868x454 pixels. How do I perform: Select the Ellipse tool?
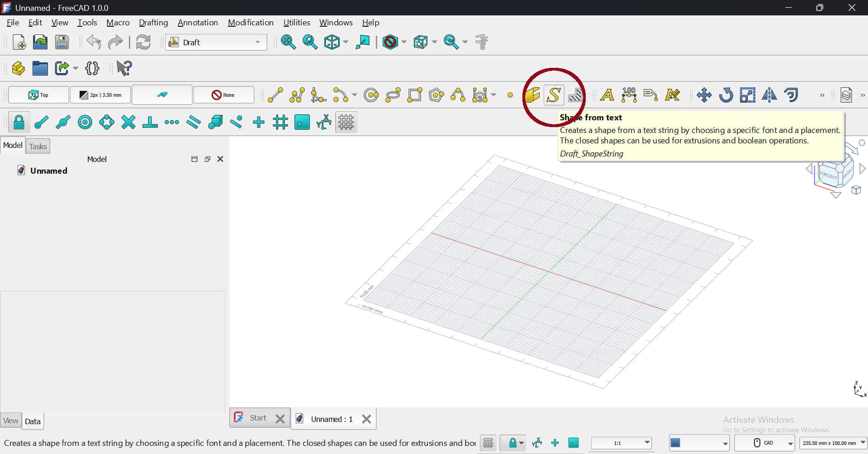(393, 95)
